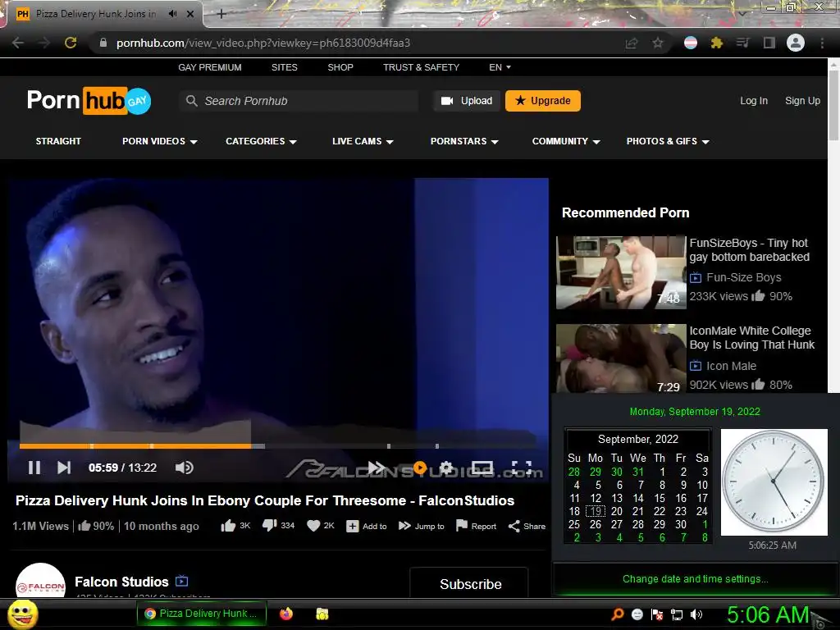The width and height of the screenshot is (840, 630).
Task: Open the folder icon on the taskbar
Action: (322, 614)
